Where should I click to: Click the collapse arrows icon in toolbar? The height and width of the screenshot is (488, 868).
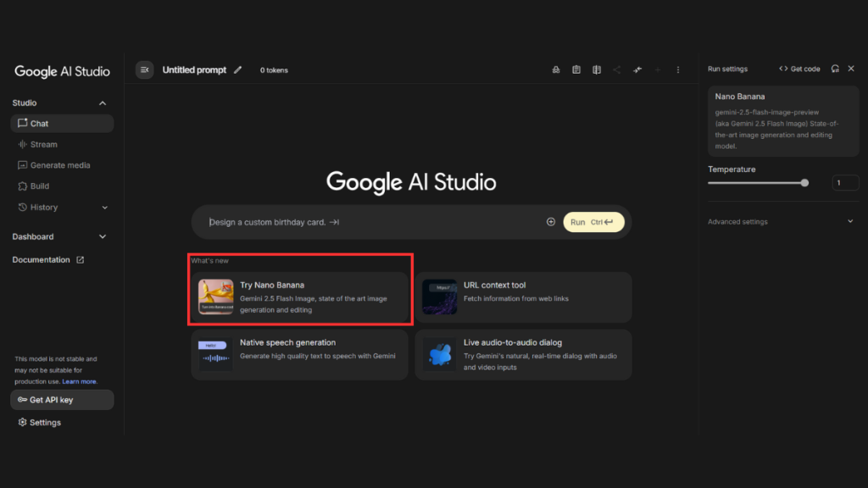tap(637, 69)
